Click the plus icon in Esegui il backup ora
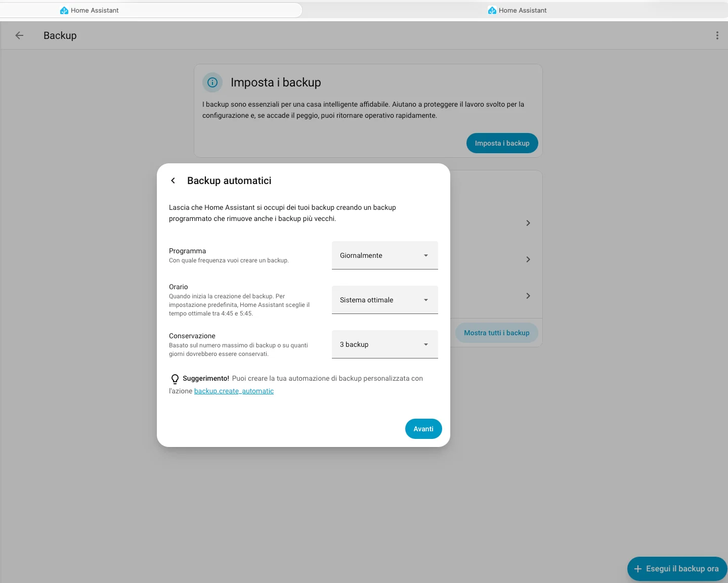 pyautogui.click(x=638, y=569)
